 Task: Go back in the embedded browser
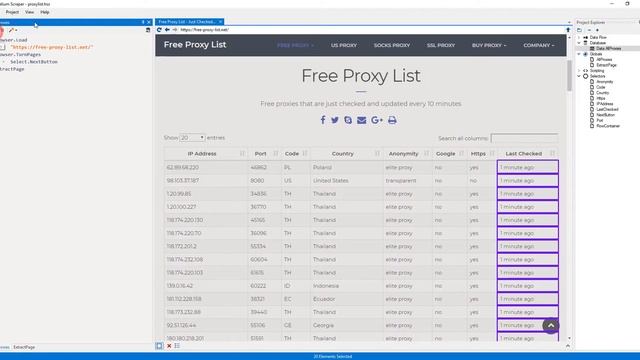pos(167,30)
